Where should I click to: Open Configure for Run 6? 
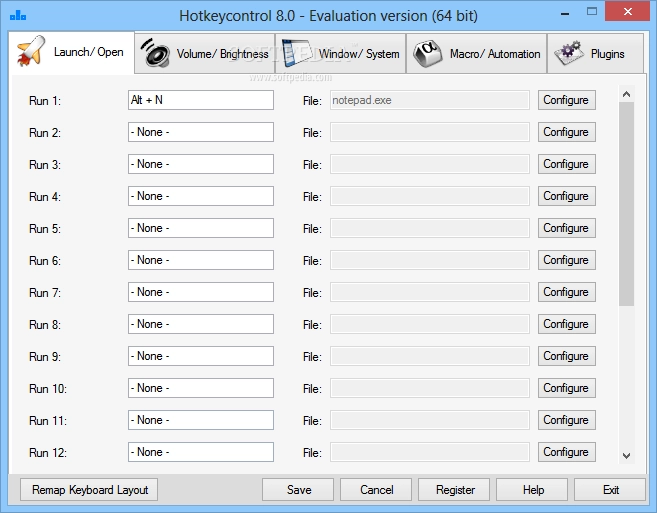566,260
